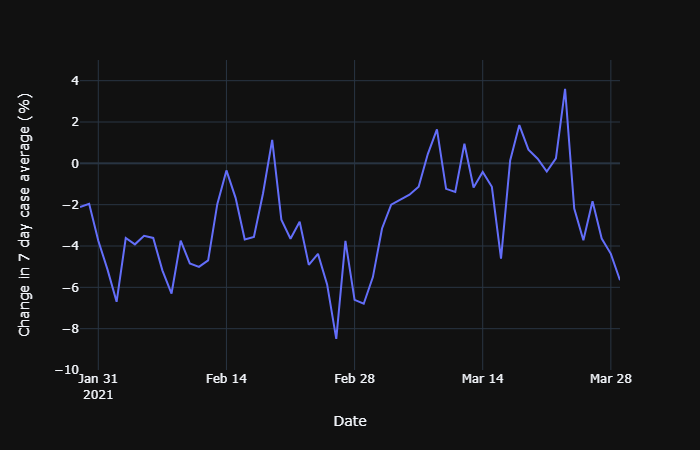Click the y-axis tick label '−10'

(68, 370)
